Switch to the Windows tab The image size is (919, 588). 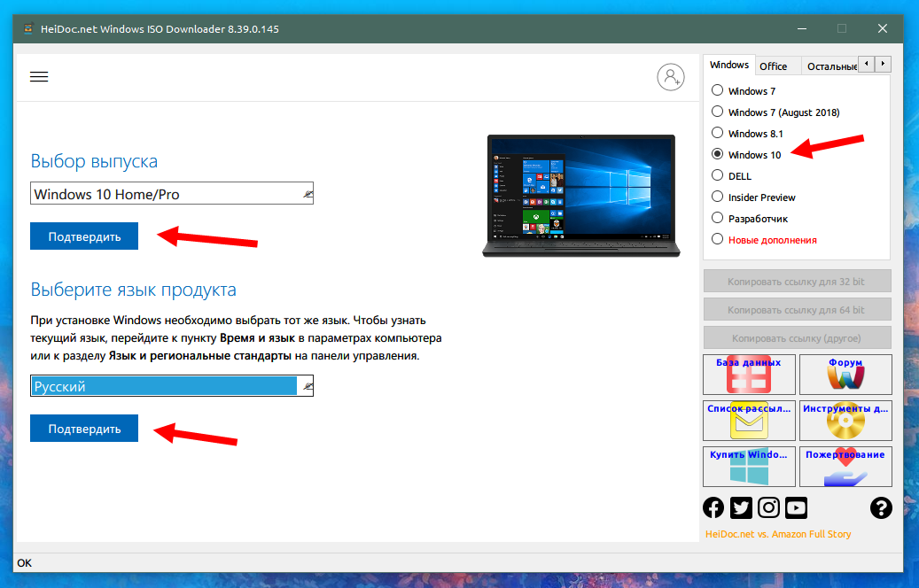(x=729, y=65)
